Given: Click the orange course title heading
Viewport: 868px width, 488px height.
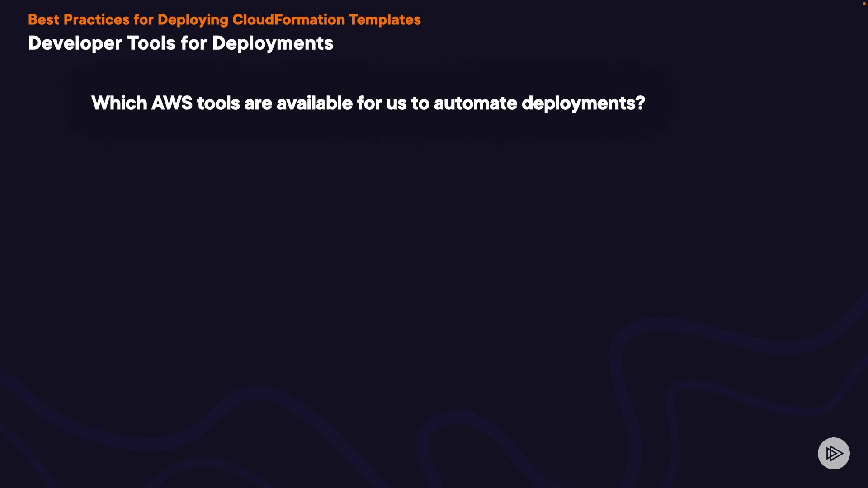Looking at the screenshot, I should pyautogui.click(x=224, y=20).
